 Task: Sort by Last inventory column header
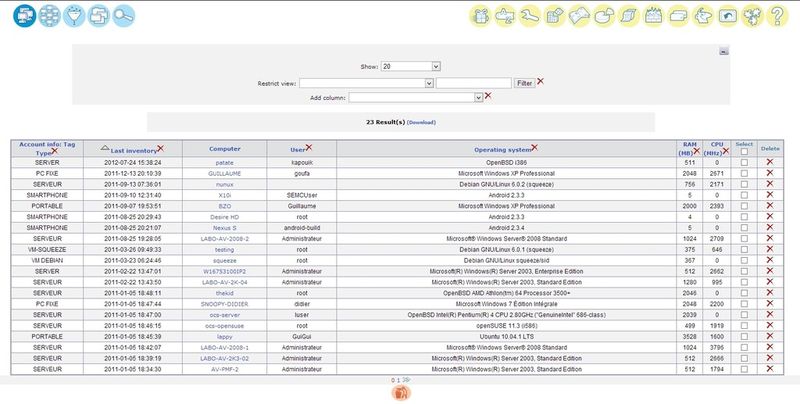(134, 151)
